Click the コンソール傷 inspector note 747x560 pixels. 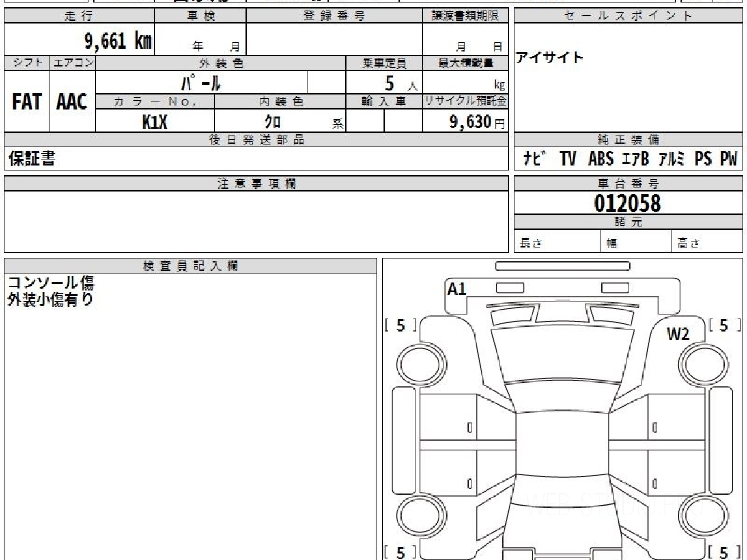[50, 283]
